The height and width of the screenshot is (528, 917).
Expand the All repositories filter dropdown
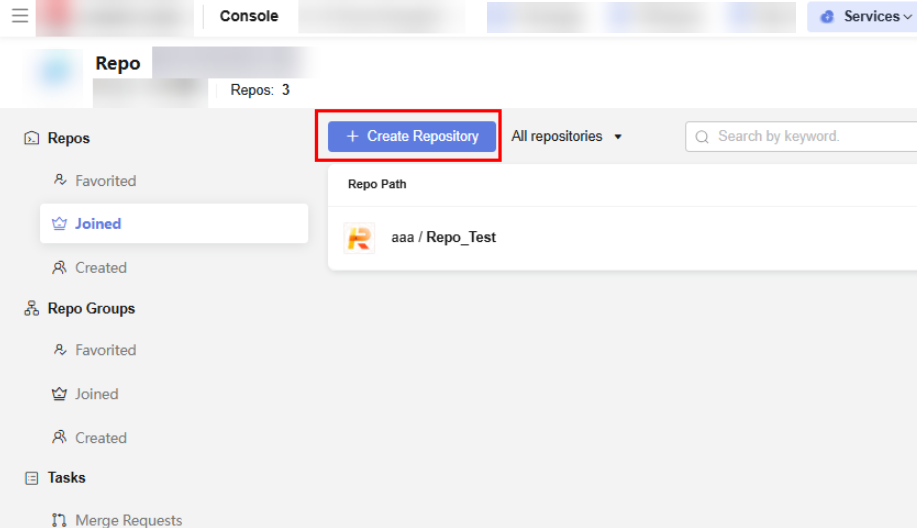point(567,137)
